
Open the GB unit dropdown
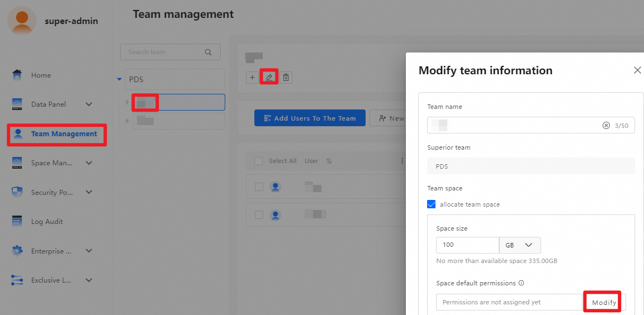point(520,245)
